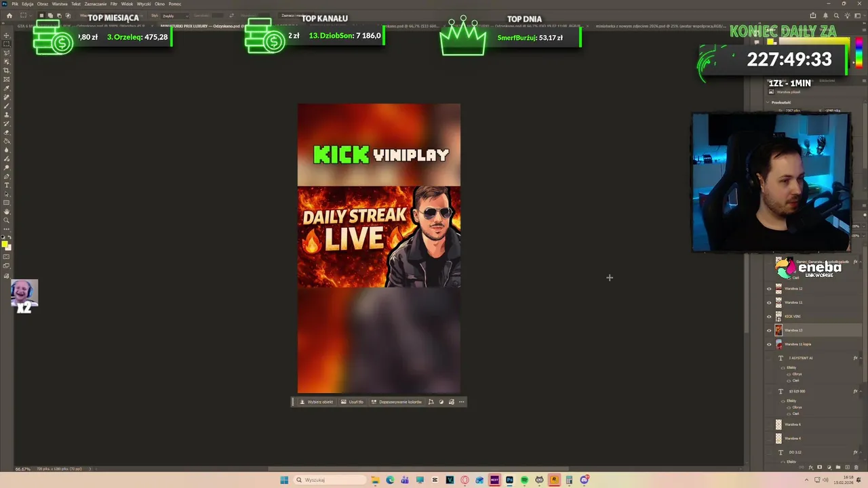Viewport: 868px width, 488px height.
Task: Select the Horizontal Type tool
Action: 7,185
